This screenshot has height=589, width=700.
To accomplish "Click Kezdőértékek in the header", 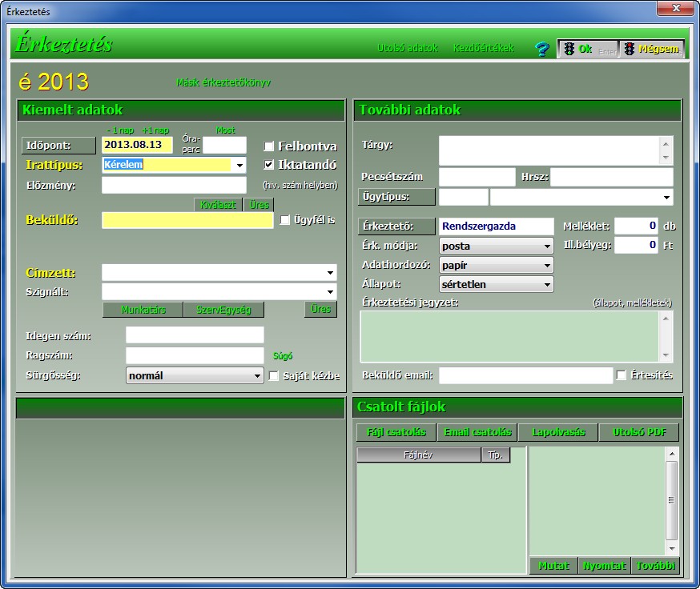I will pyautogui.click(x=484, y=48).
